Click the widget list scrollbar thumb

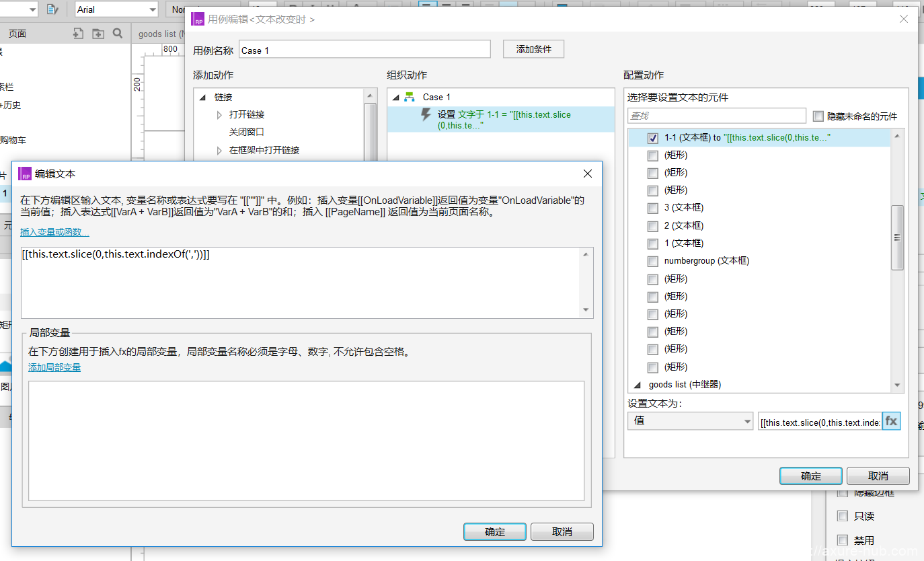[897, 238]
